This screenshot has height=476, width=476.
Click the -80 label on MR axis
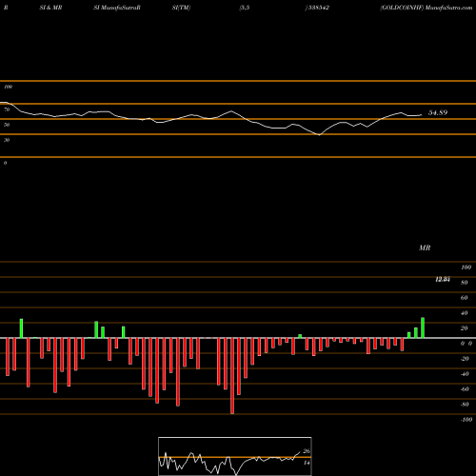point(465,405)
